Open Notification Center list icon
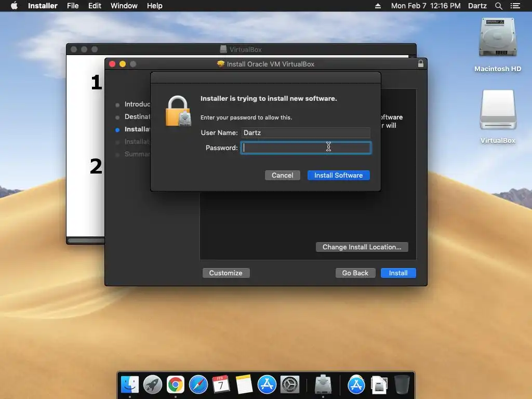This screenshot has width=532, height=399. pyautogui.click(x=515, y=6)
